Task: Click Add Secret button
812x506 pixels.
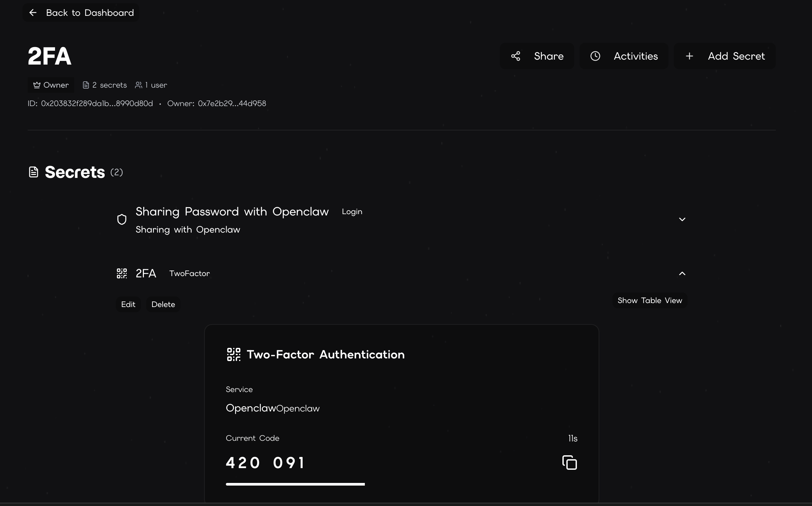Action: tap(736, 56)
